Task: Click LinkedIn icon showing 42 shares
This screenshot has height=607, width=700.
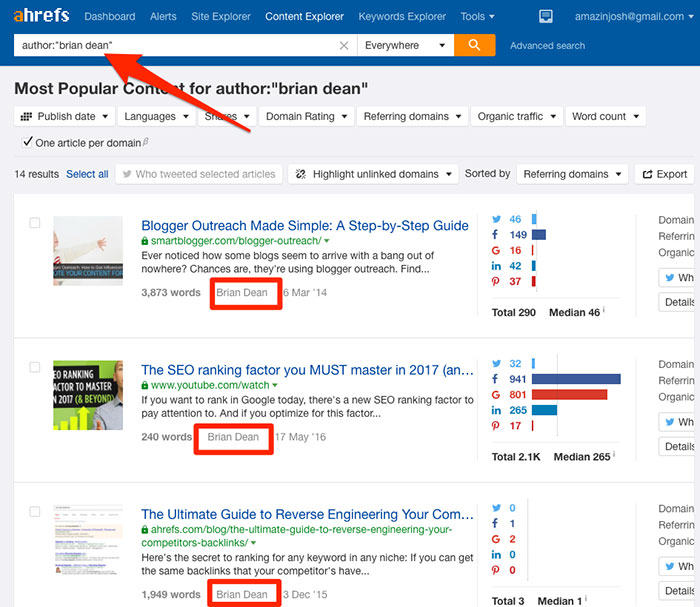Action: (496, 266)
